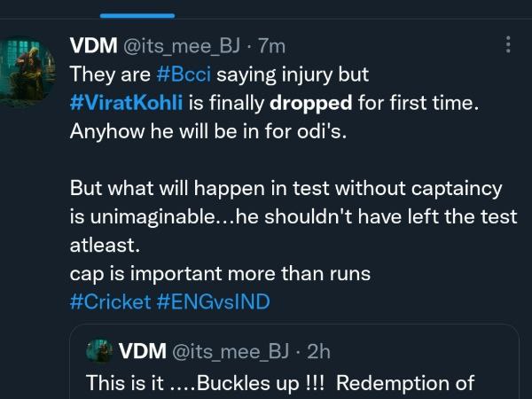The image size is (532, 399).
Task: Open the 2h timestamp of the quoted tweet
Action: 317,351
